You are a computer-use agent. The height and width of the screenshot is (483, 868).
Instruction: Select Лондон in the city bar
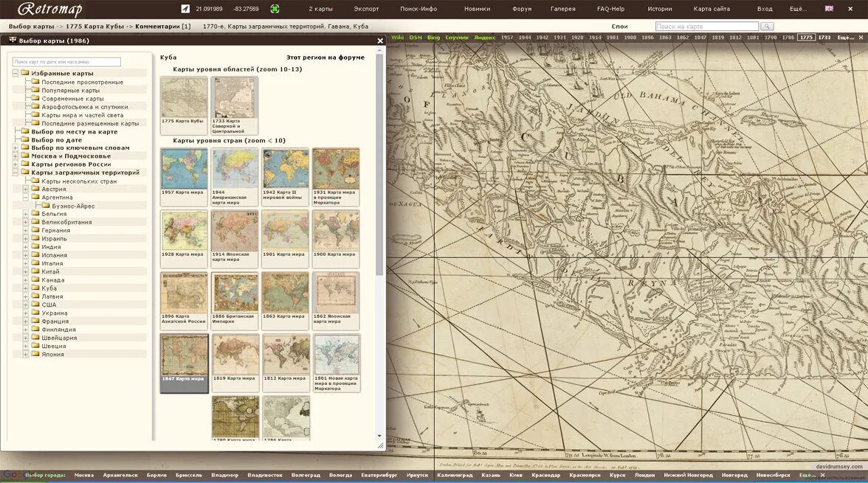pyautogui.click(x=645, y=475)
